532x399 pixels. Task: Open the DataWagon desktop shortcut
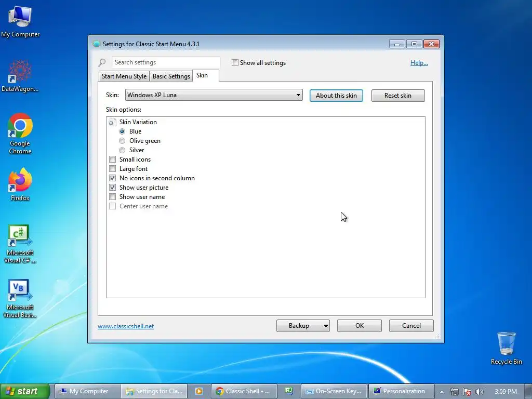coord(20,76)
